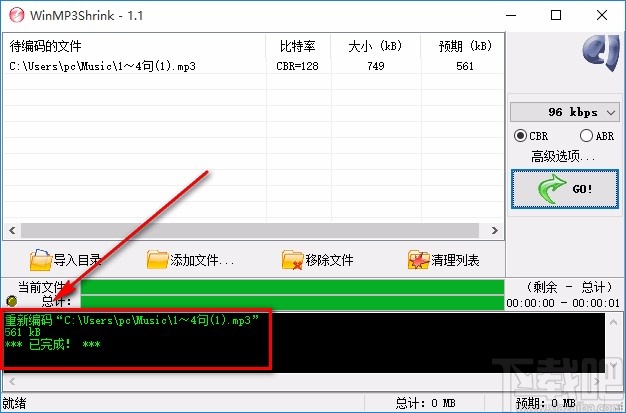Click the file list left scroll arrow
This screenshot has width=626, height=413.
point(12,230)
